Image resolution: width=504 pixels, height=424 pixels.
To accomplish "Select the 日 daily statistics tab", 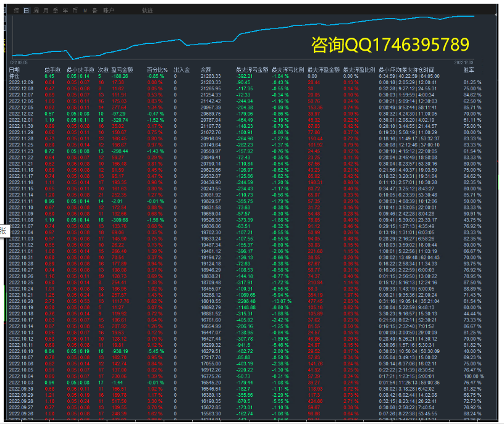I will pyautogui.click(x=26, y=11).
